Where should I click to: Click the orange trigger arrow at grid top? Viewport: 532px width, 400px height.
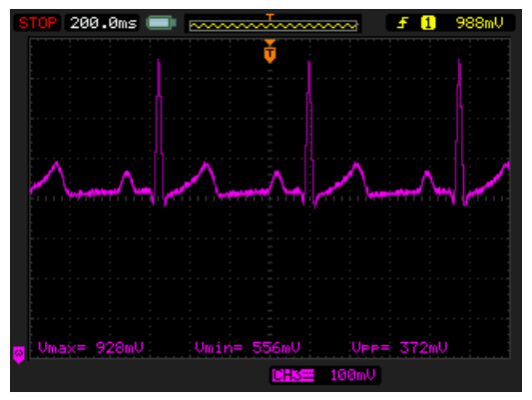pyautogui.click(x=269, y=42)
